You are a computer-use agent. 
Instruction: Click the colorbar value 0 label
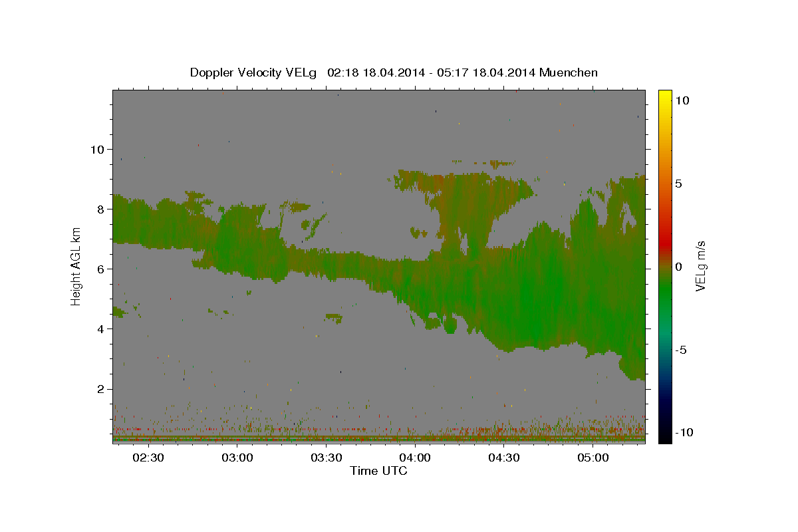678,266
